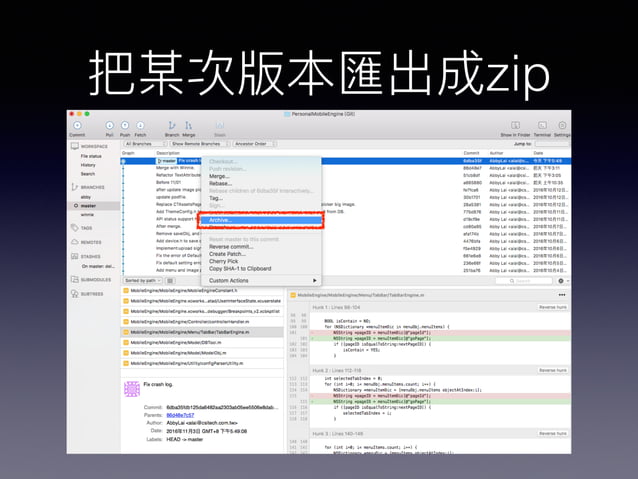The width and height of the screenshot is (638, 479).
Task: Click the REMOTES cloud icon in sidebar
Action: pos(74,242)
